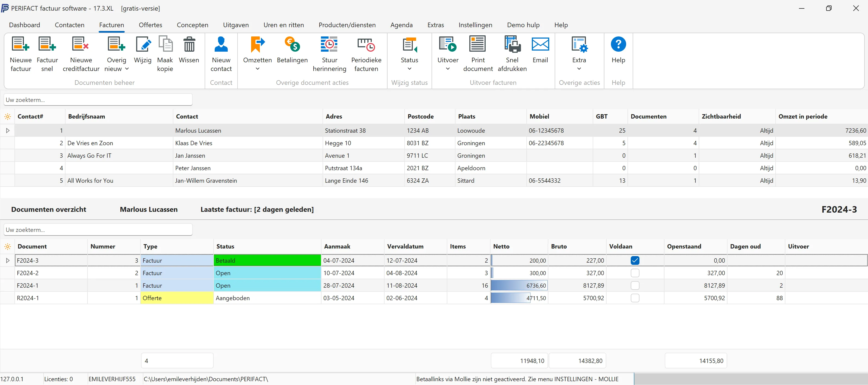Sort documents by Vervaldatum column
868x385 pixels.
416,246
